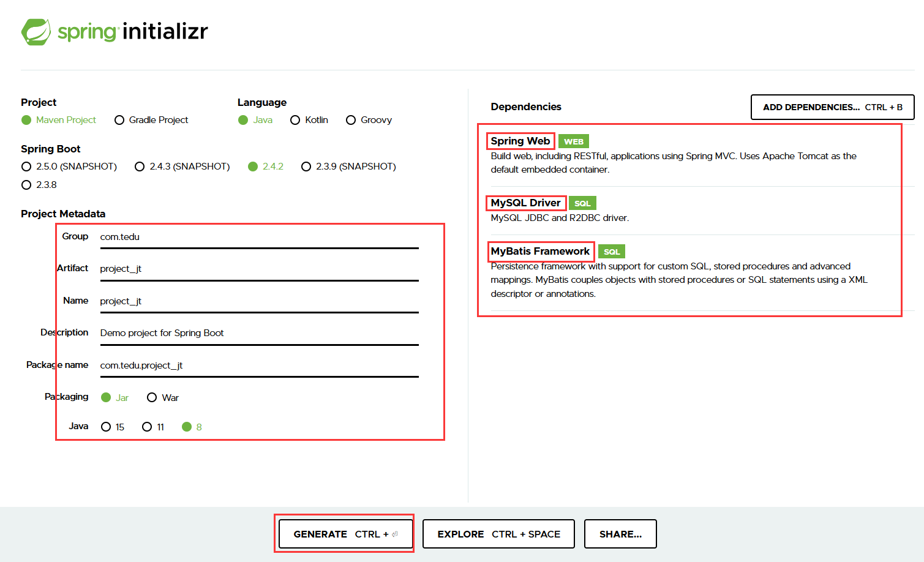Set Java version to 11
This screenshot has height=562, width=924.
coord(153,427)
